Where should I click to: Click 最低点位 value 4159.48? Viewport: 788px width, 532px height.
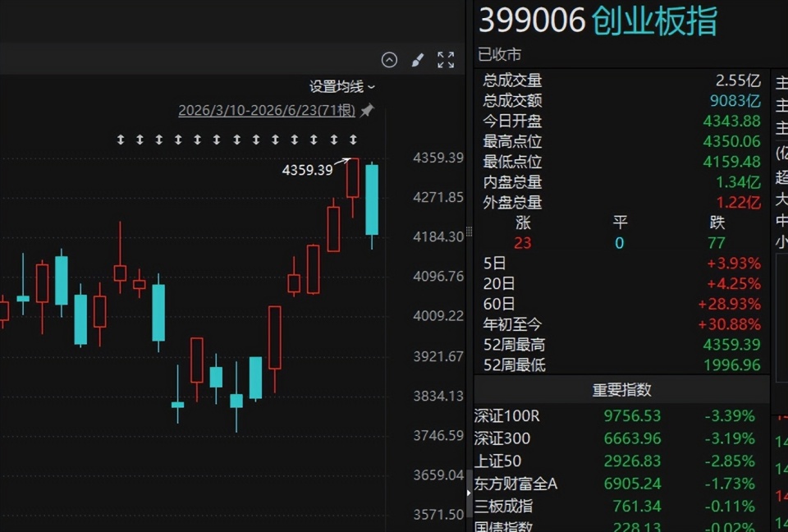click(731, 162)
